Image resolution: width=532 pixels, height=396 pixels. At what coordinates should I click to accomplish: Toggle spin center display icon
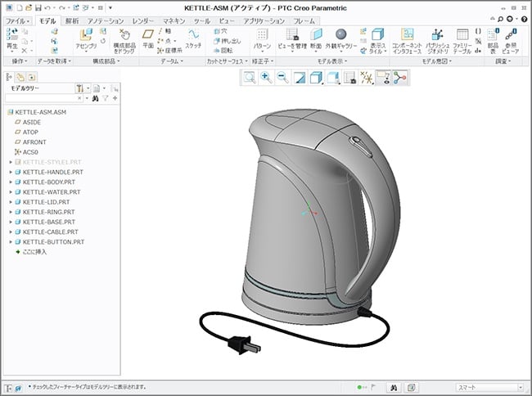(399, 77)
